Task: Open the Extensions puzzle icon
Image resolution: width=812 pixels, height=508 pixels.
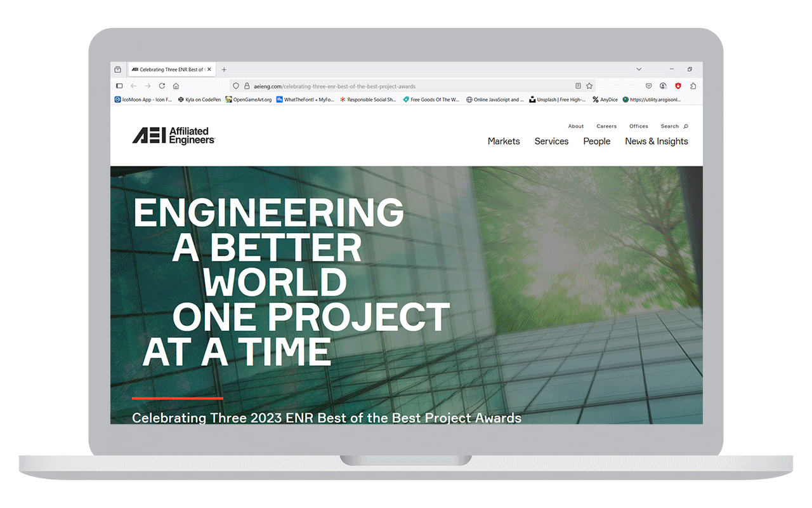Action: point(693,86)
